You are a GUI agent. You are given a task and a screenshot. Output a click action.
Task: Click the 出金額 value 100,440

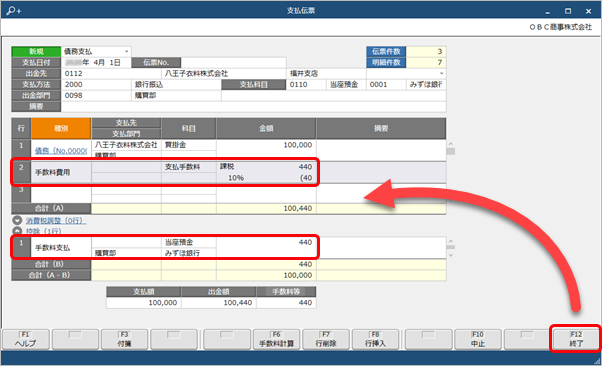(x=218, y=303)
